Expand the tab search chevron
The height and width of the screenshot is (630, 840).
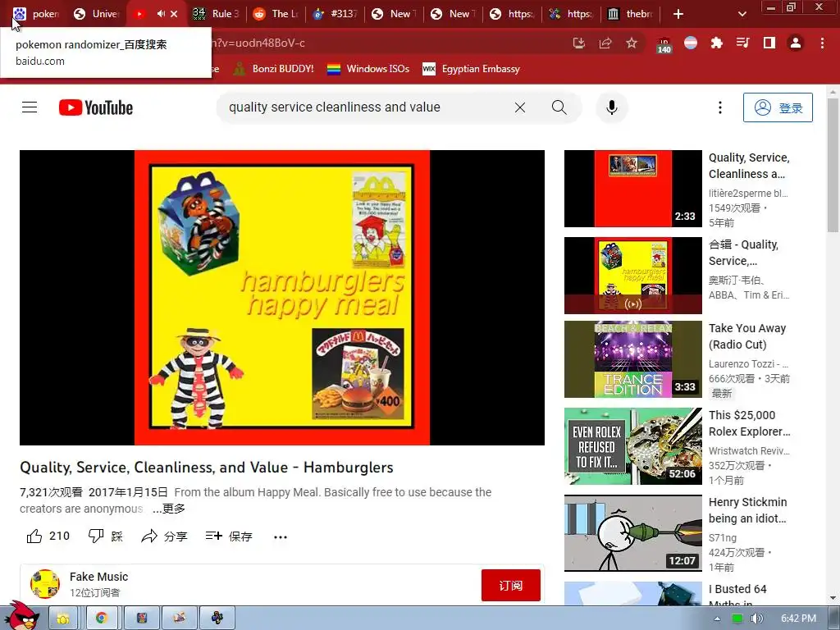pos(742,14)
